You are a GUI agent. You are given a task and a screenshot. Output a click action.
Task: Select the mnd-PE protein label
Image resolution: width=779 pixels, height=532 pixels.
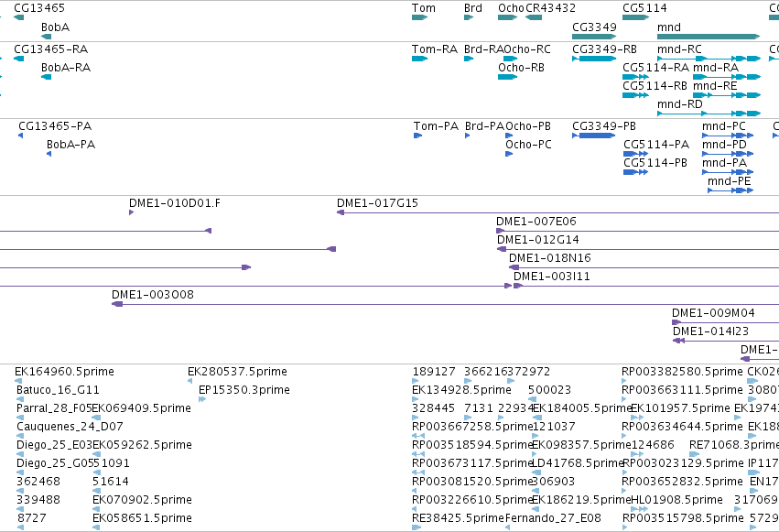point(730,181)
